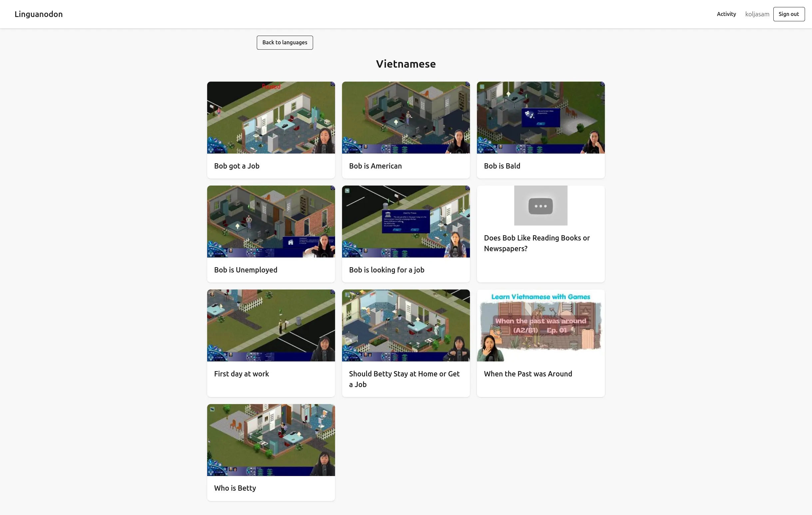Click the Linguanodon site logo

(38, 14)
